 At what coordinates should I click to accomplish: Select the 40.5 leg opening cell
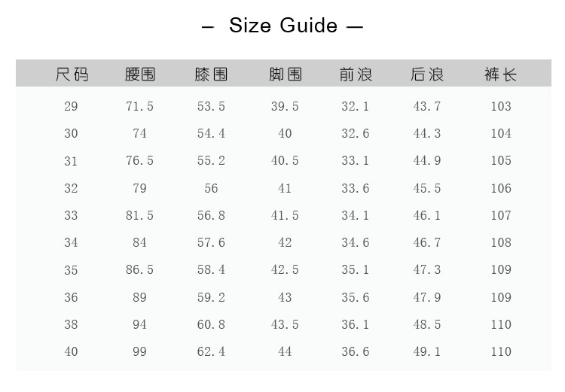tap(285, 161)
